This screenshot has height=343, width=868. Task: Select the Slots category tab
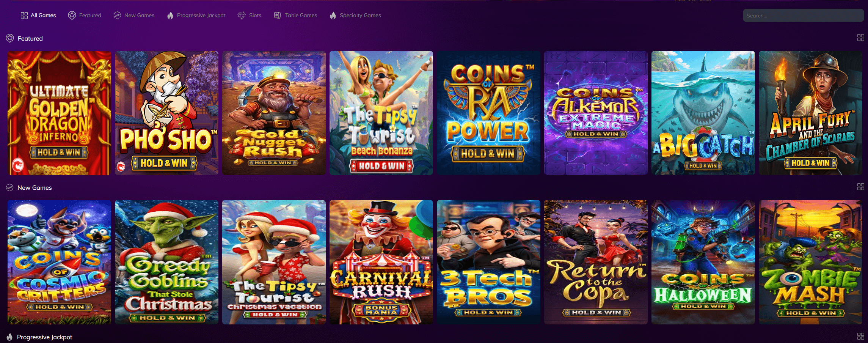coord(255,16)
